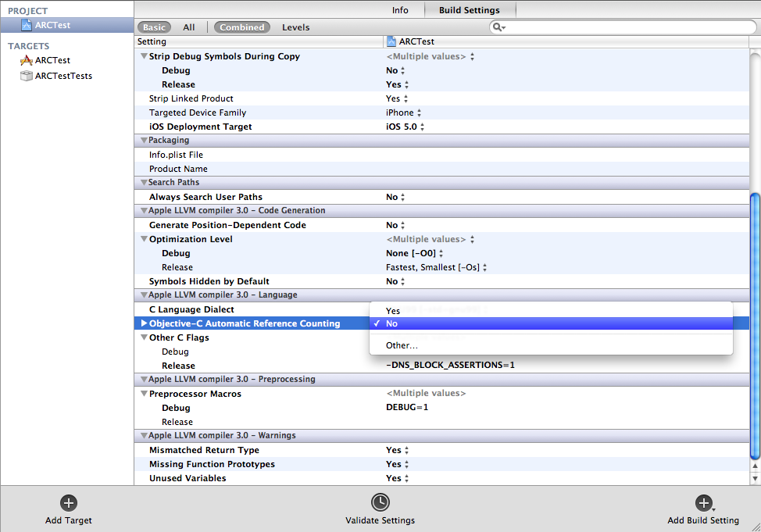Image resolution: width=761 pixels, height=532 pixels.
Task: Click the scrollbar down arrow
Action: coord(755,478)
